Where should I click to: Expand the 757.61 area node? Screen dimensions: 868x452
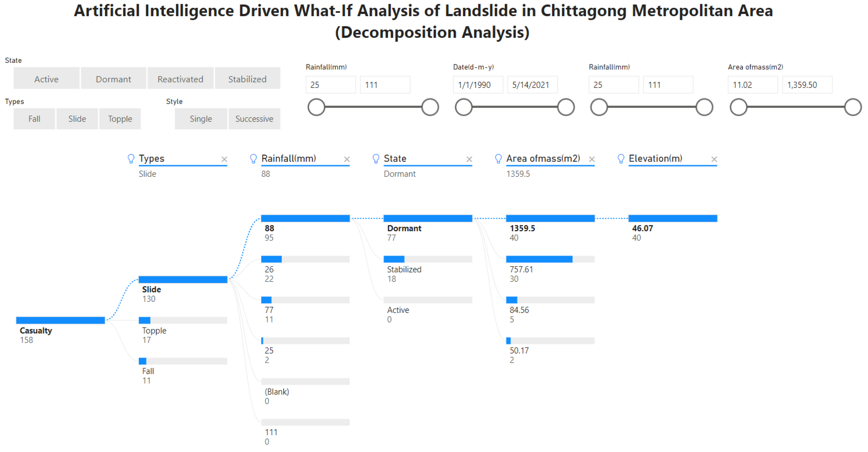click(550, 259)
